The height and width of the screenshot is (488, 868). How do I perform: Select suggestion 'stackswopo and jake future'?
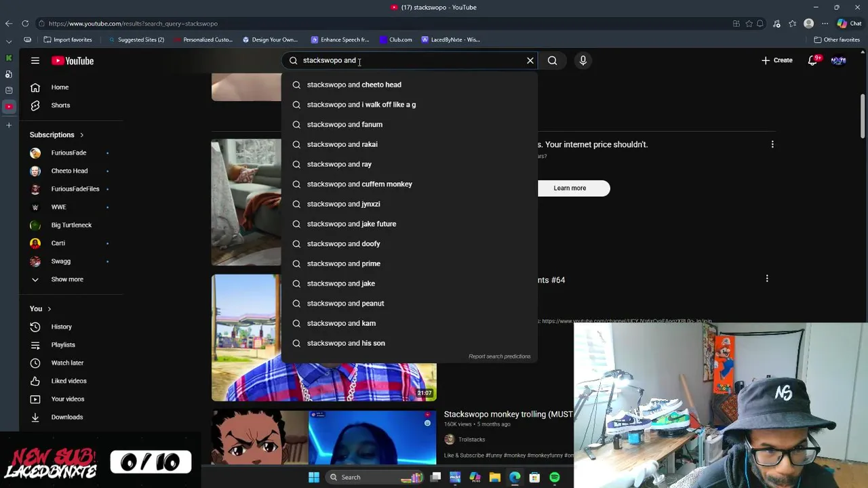[409, 224]
